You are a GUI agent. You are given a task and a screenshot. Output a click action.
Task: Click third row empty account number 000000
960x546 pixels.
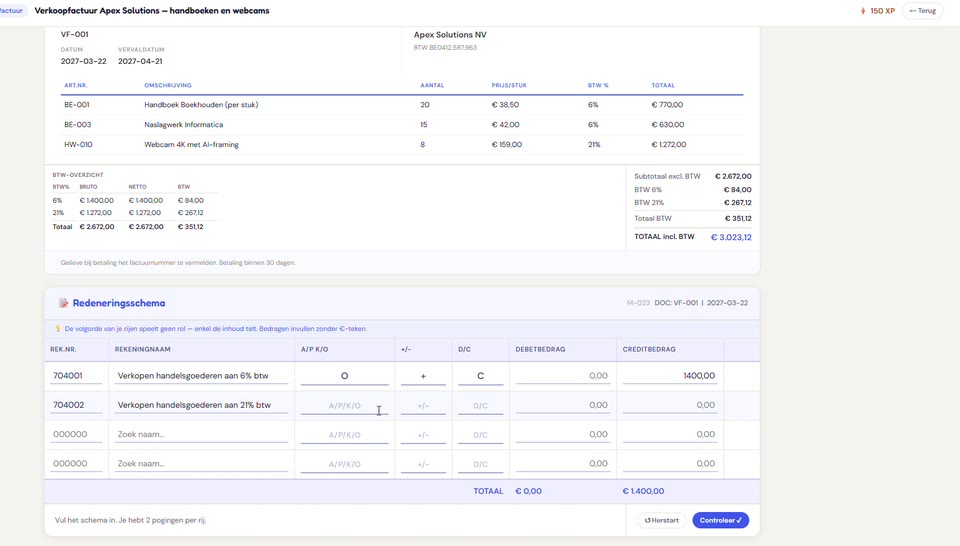point(76,435)
